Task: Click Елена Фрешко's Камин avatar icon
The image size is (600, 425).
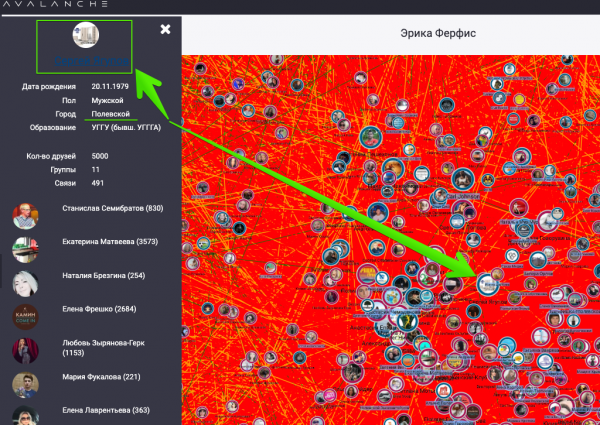Action: pos(26,317)
